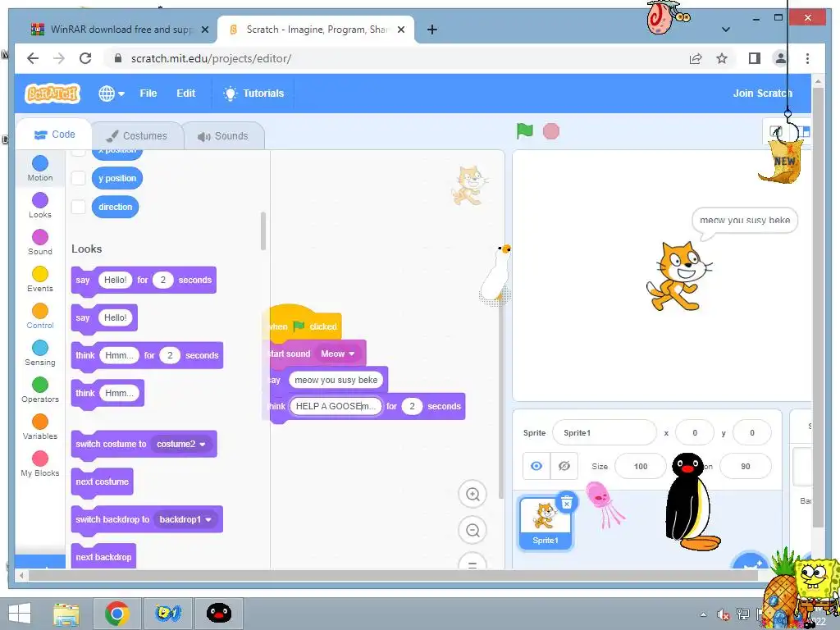Click the sprite x coordinate field

[x=695, y=433]
